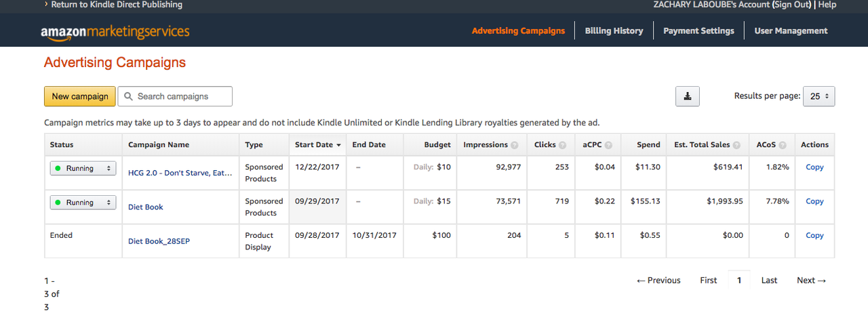868x326 pixels.
Task: Select page 1 in pagination
Action: tap(739, 280)
